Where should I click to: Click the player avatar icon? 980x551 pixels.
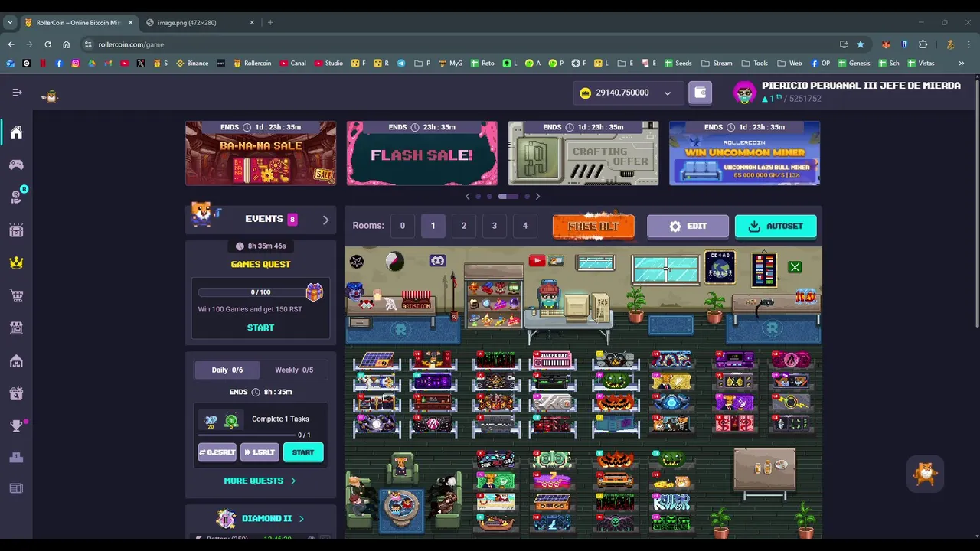(x=745, y=93)
